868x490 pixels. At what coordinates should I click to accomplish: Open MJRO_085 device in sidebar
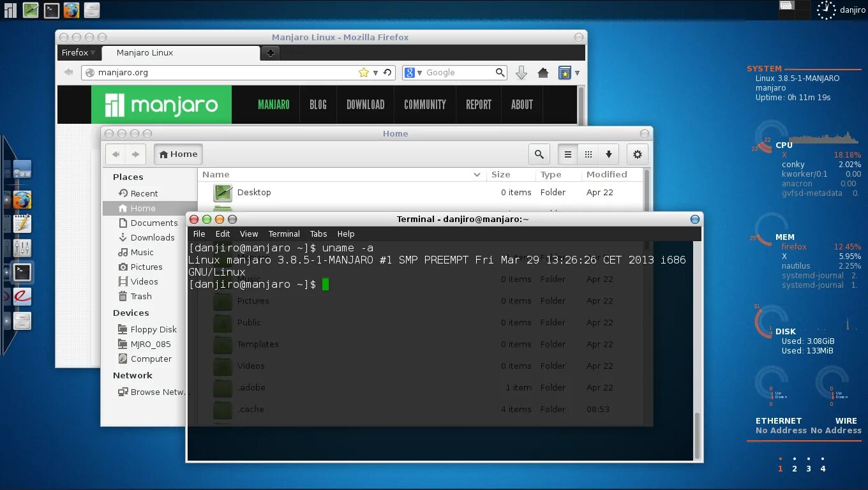pyautogui.click(x=149, y=344)
